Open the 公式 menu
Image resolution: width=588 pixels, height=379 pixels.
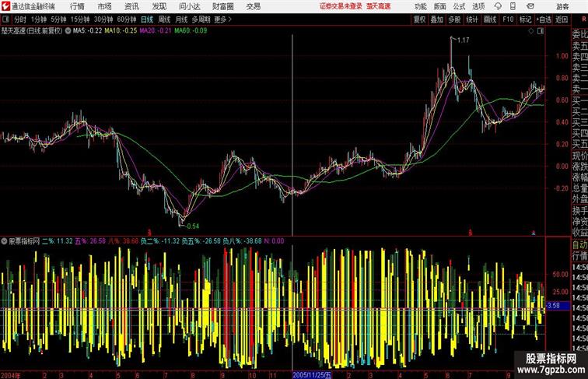click(x=459, y=6)
